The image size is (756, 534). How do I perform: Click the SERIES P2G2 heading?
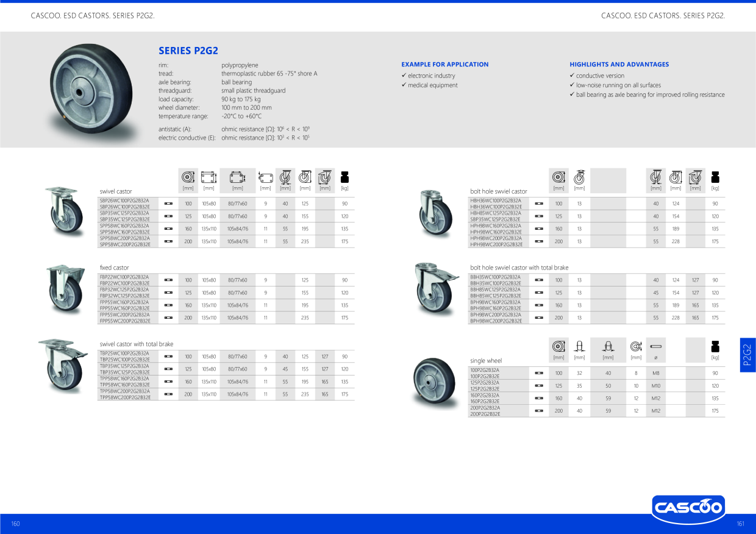pos(188,51)
